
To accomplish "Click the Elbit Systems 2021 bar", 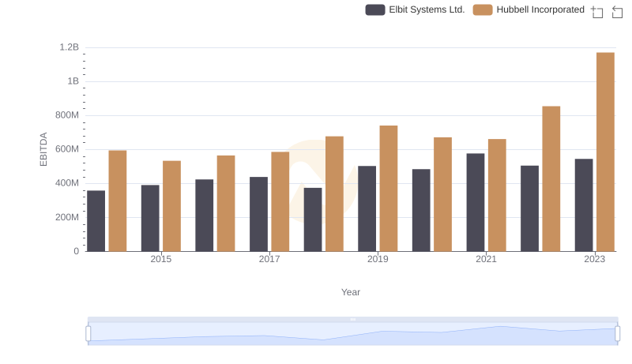I will [x=476, y=202].
